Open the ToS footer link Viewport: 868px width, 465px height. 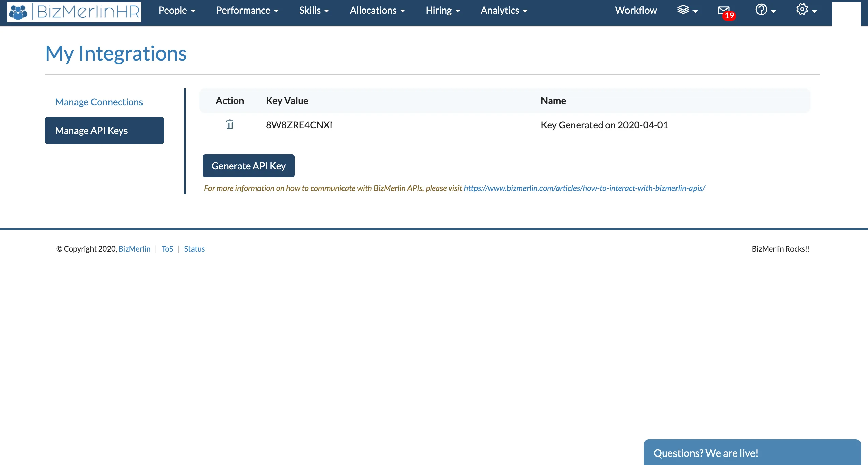click(167, 249)
